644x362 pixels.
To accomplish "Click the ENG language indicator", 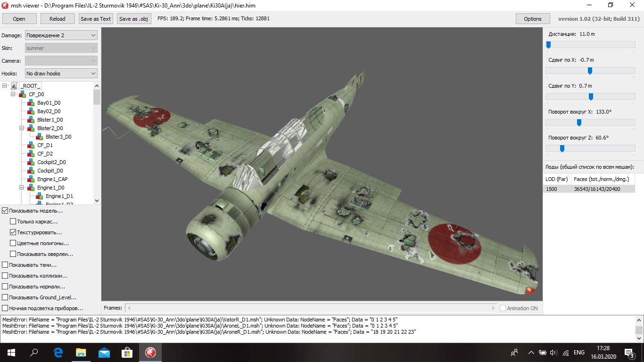I will (579, 353).
